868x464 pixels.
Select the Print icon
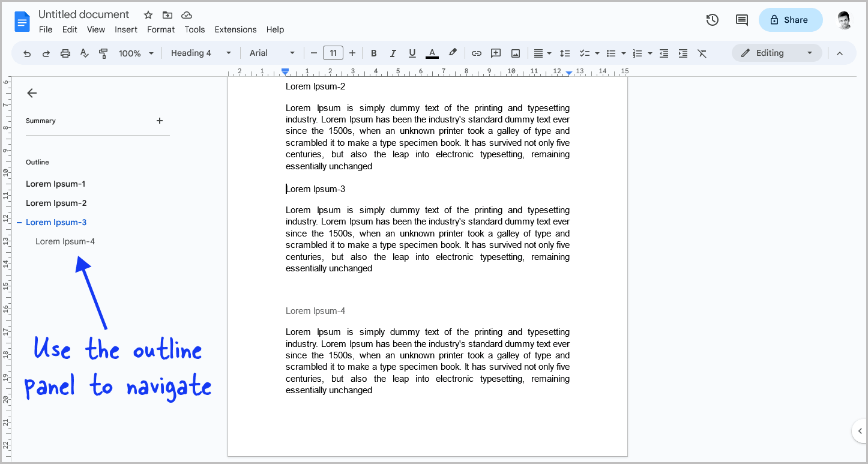pyautogui.click(x=65, y=53)
